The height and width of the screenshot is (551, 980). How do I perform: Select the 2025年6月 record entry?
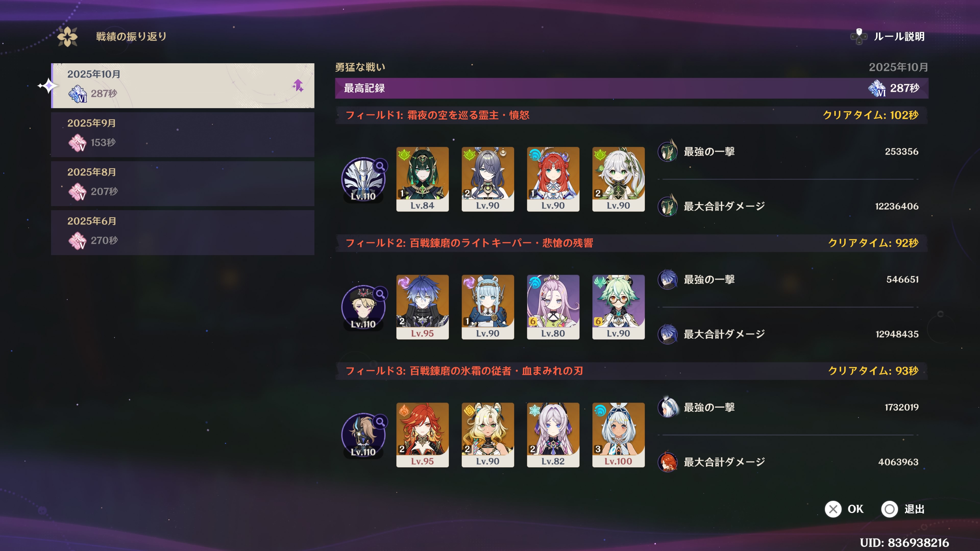(183, 232)
